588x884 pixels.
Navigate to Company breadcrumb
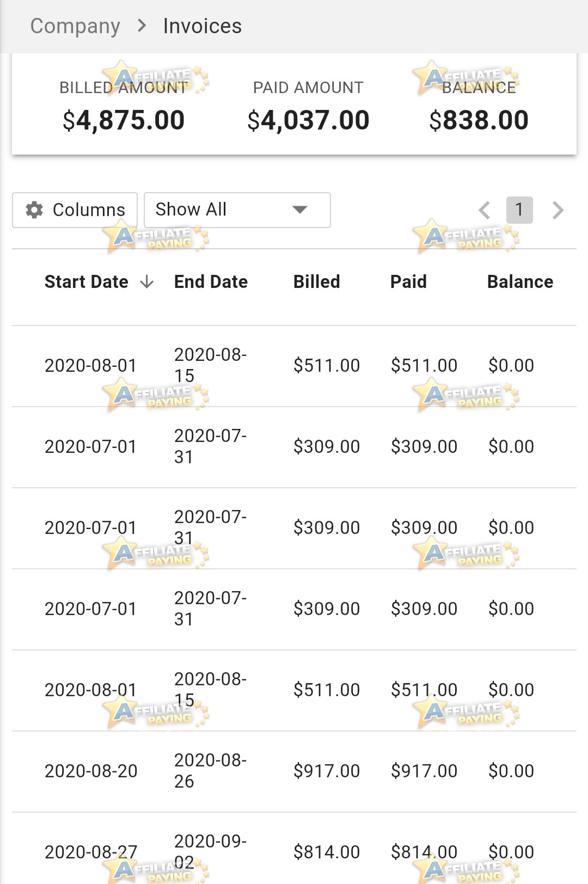tap(75, 26)
